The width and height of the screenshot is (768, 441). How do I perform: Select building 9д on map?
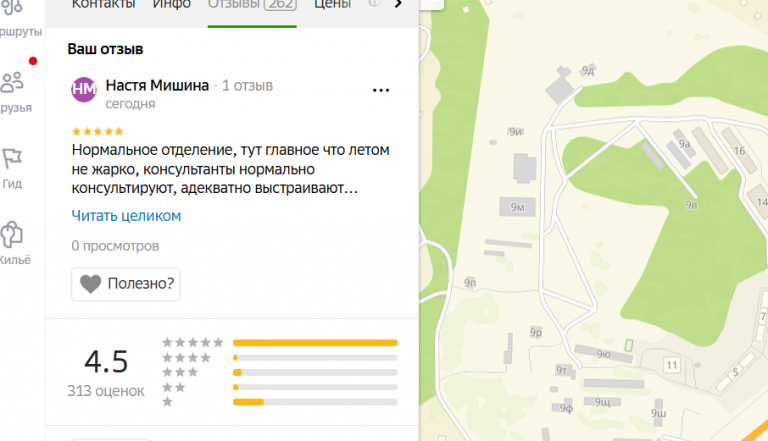pos(588,71)
